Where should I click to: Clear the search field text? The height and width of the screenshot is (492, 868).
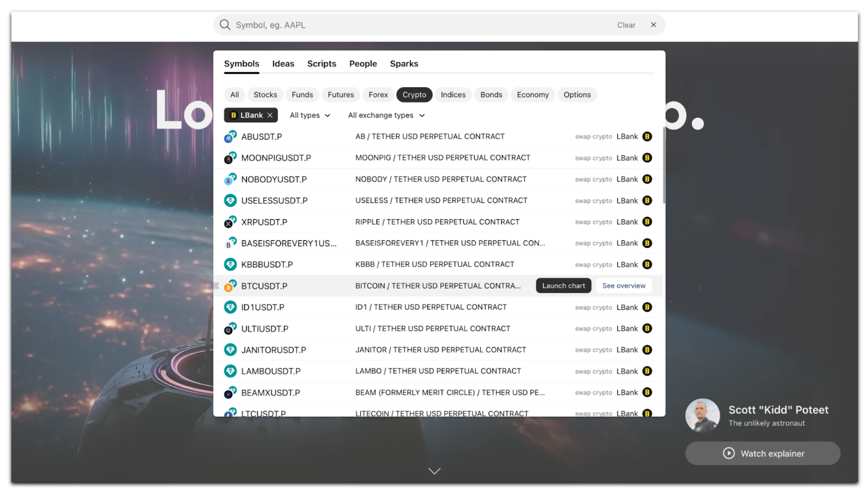pos(626,25)
